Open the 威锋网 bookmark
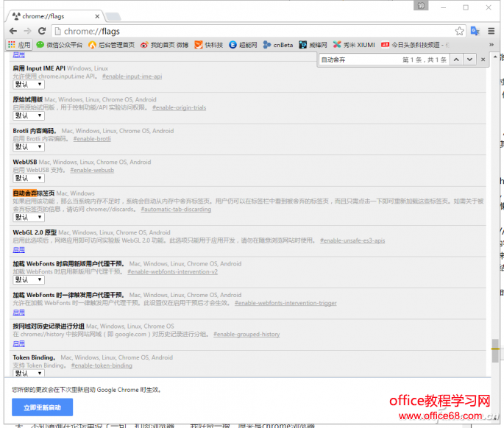This screenshot has height=428, width=504. coord(313,45)
